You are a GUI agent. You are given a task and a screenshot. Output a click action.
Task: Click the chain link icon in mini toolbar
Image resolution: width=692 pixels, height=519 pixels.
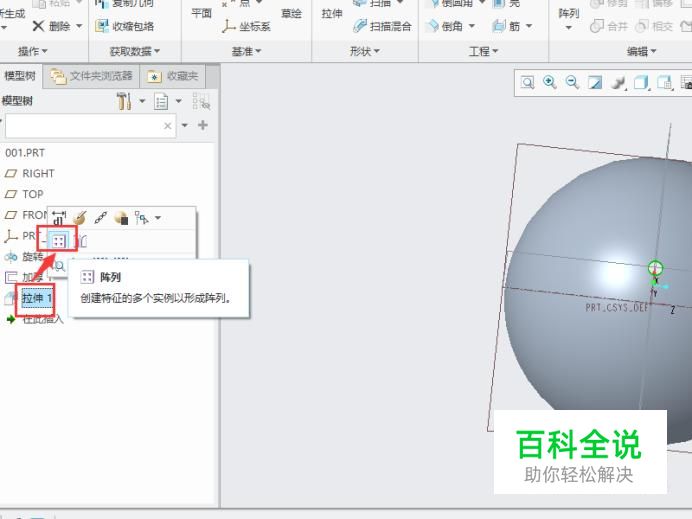pyautogui.click(x=101, y=218)
